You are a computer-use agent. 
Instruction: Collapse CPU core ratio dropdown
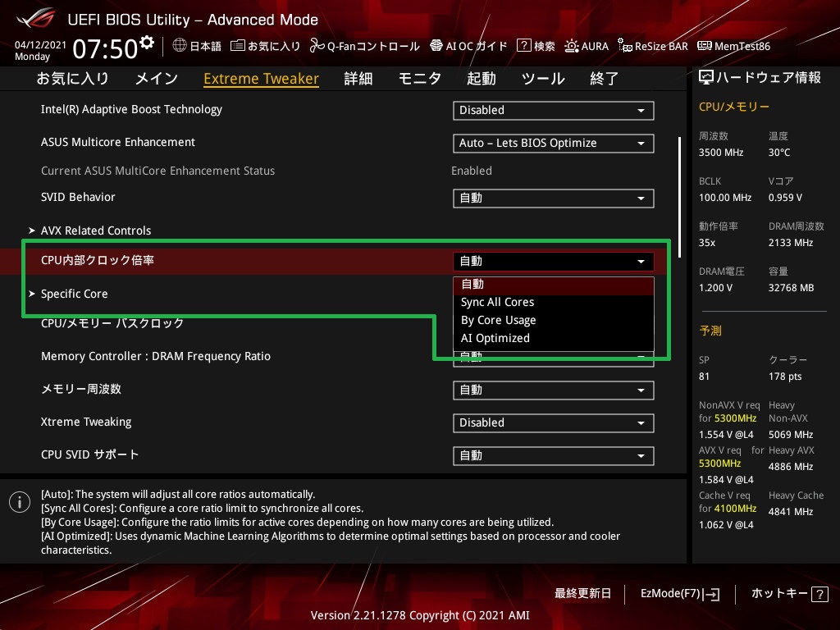click(x=554, y=262)
